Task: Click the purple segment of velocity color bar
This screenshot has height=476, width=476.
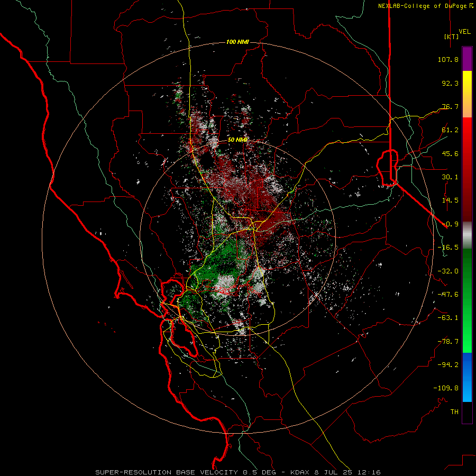Action: click(467, 59)
